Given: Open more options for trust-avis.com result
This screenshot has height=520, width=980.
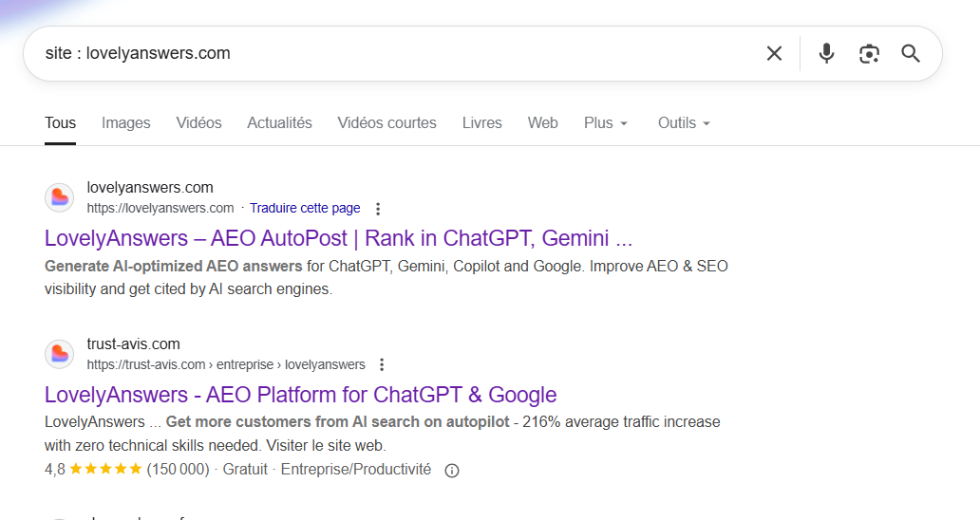Looking at the screenshot, I should [382, 364].
